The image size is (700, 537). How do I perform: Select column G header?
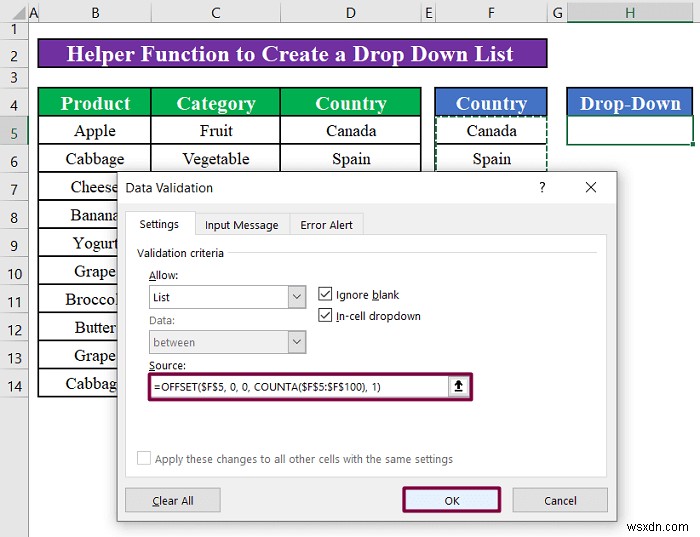[557, 13]
